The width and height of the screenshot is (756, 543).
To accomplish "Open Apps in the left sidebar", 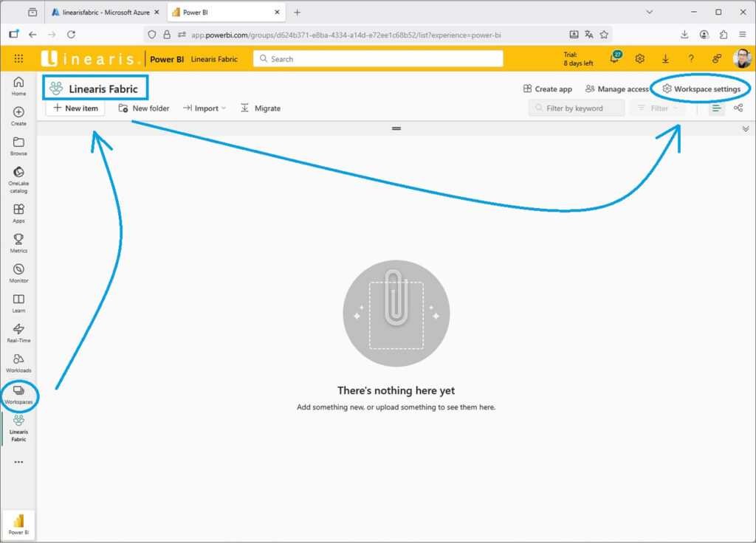I will pos(18,213).
